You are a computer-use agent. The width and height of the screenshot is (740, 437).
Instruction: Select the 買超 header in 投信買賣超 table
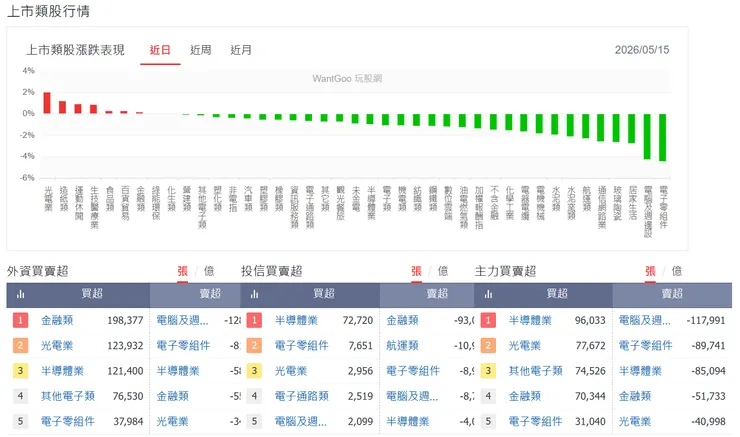324,294
